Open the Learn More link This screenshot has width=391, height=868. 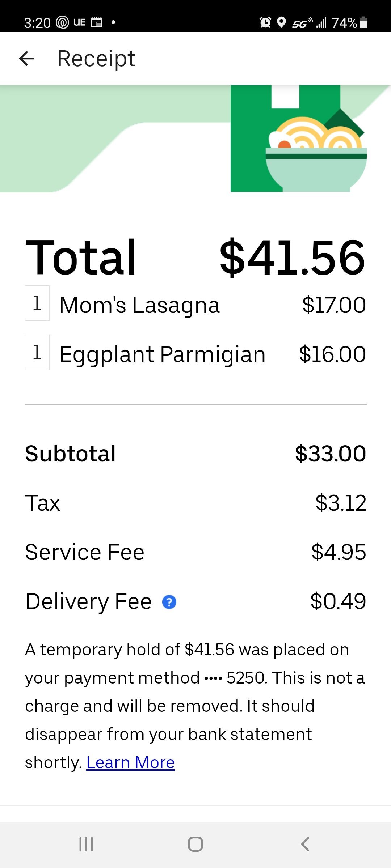click(x=130, y=762)
